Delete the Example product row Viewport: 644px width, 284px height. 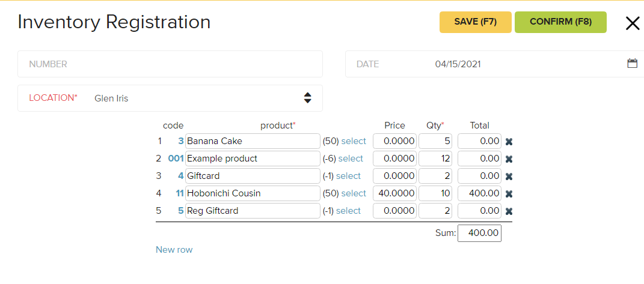point(509,159)
